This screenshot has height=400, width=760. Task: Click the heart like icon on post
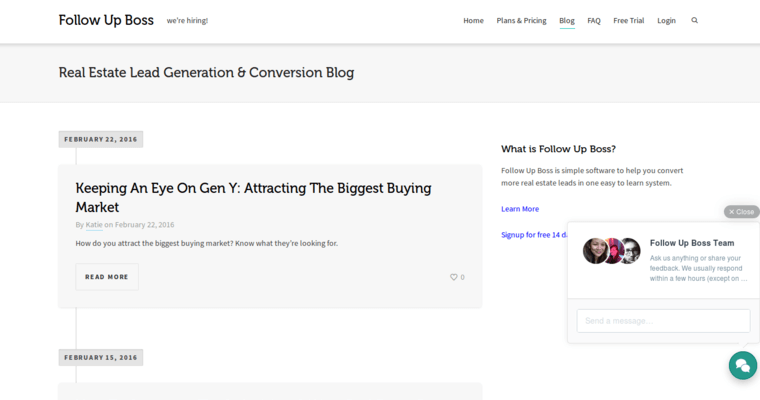click(453, 277)
